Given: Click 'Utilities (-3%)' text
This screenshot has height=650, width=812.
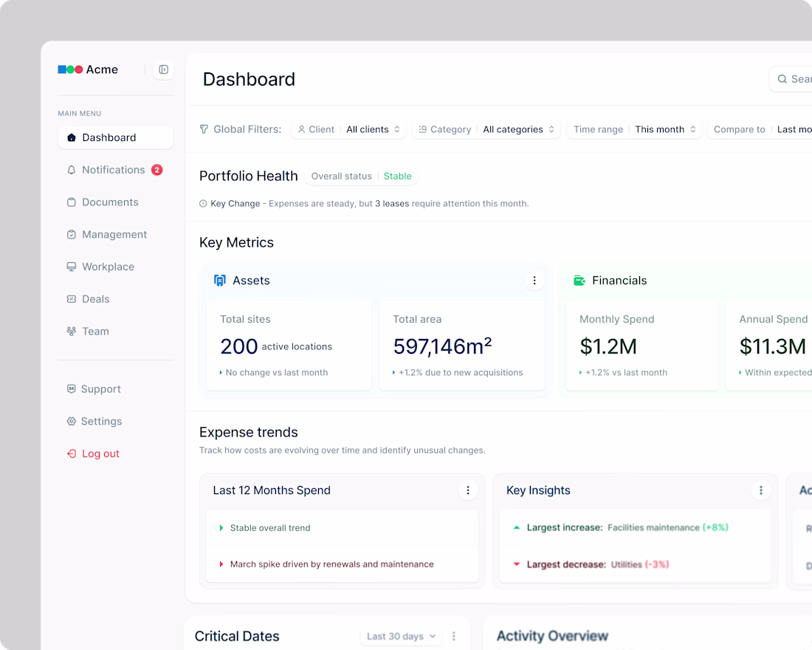Looking at the screenshot, I should (x=640, y=564).
